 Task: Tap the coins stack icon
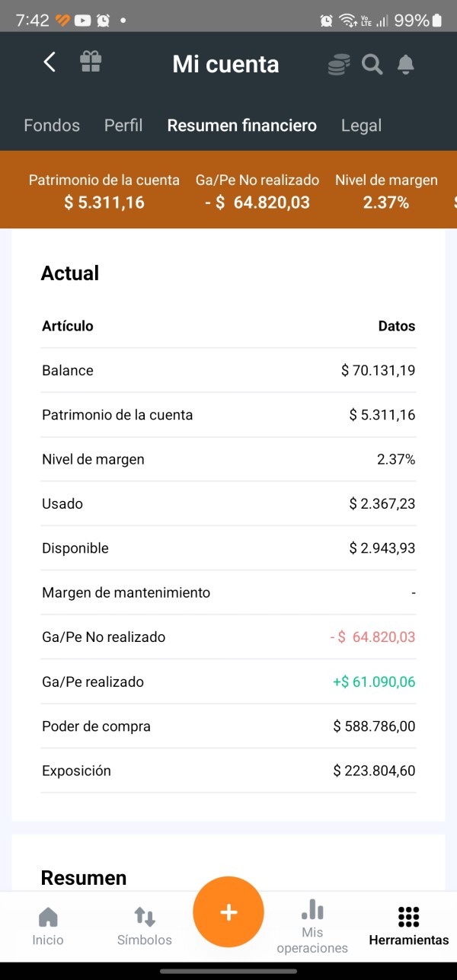click(x=339, y=65)
